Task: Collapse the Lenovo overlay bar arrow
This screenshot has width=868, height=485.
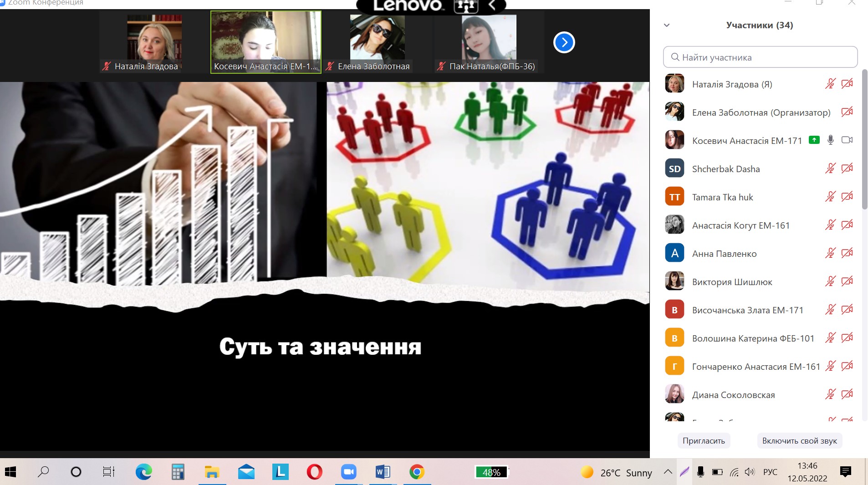Action: pyautogui.click(x=492, y=5)
